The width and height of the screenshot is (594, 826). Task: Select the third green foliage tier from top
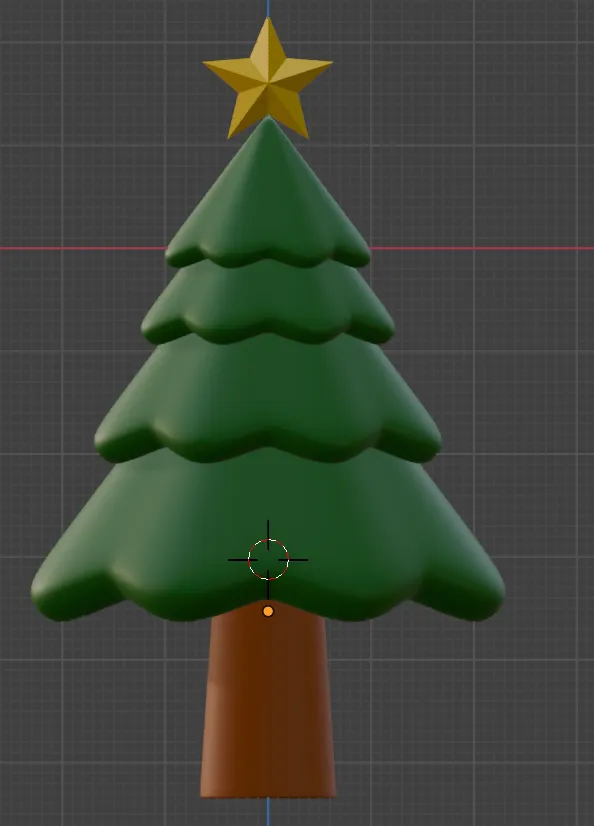(x=268, y=400)
